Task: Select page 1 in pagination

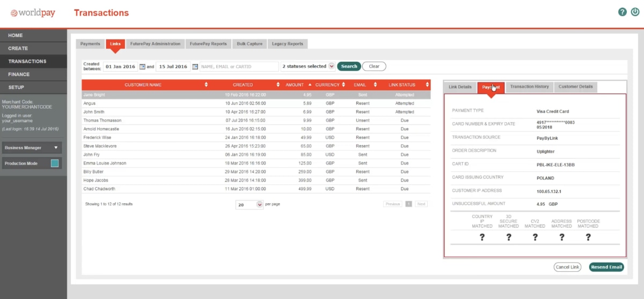Action: click(x=409, y=204)
